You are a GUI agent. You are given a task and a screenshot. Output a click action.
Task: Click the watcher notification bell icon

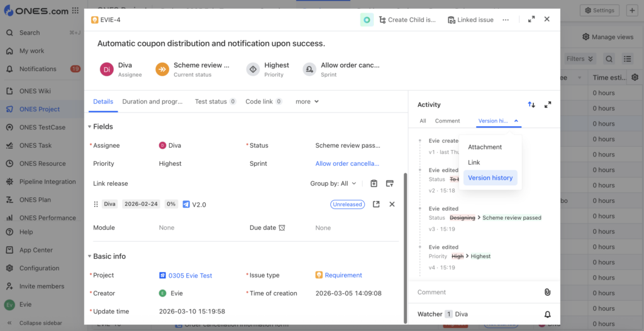point(547,314)
